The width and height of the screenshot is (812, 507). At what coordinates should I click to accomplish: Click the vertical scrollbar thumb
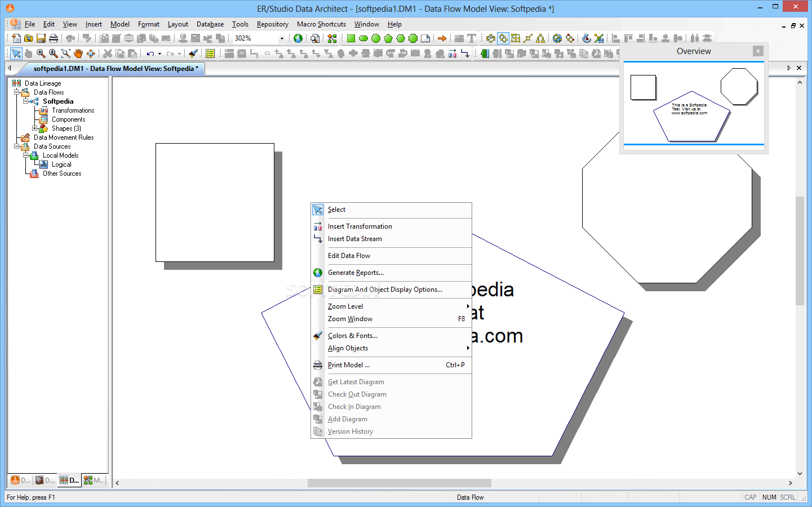pyautogui.click(x=800, y=251)
